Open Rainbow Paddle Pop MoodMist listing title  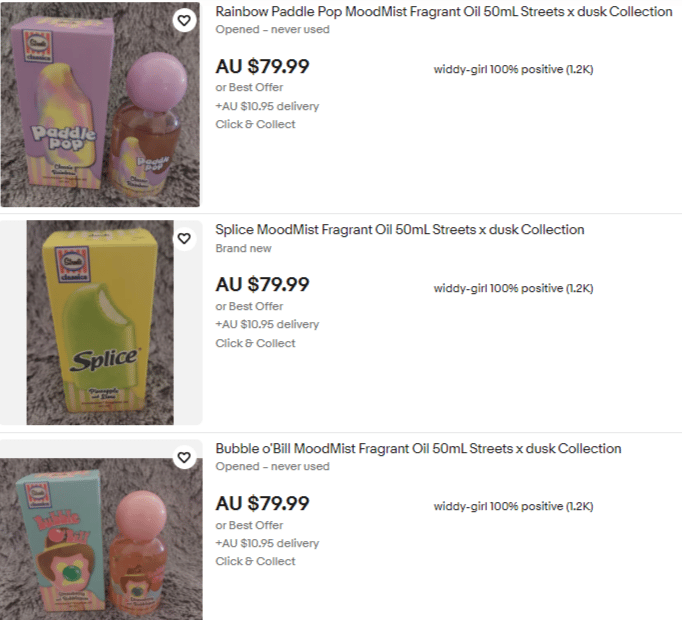click(444, 12)
